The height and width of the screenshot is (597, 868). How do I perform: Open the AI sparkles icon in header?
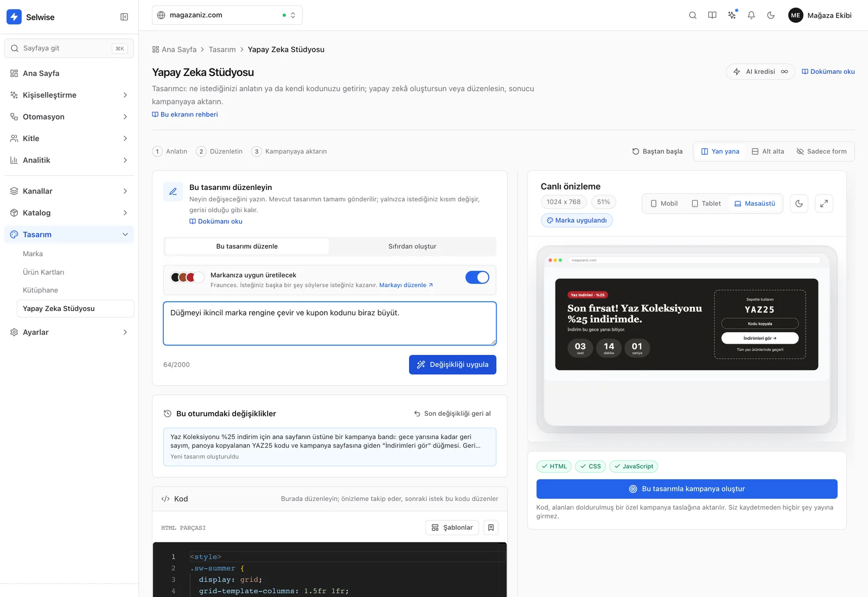point(732,15)
